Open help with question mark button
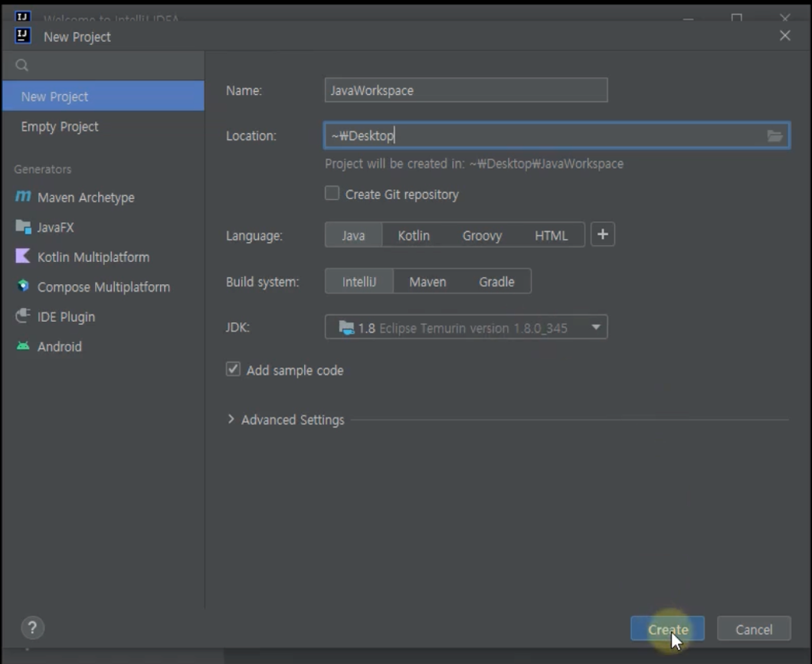Screen dimensions: 812x664 pyautogui.click(x=33, y=628)
